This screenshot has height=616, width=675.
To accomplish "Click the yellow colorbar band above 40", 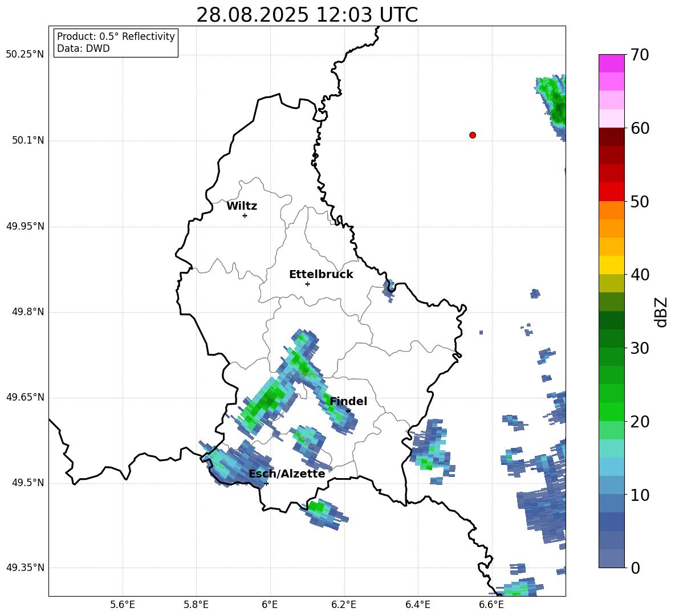I will click(x=611, y=265).
